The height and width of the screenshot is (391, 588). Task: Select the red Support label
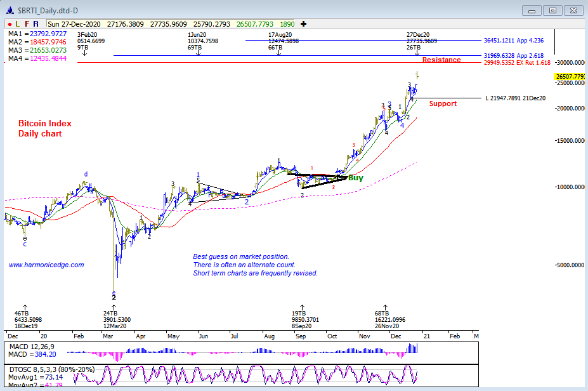tap(443, 103)
